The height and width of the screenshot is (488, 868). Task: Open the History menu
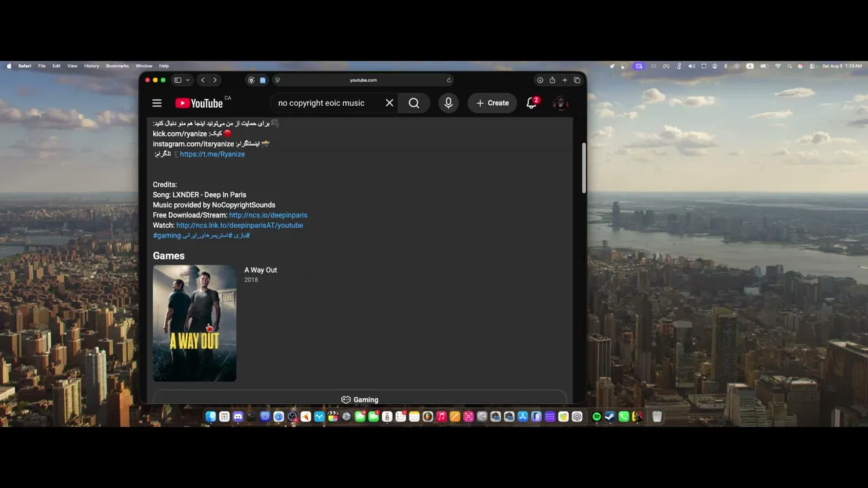tap(92, 66)
